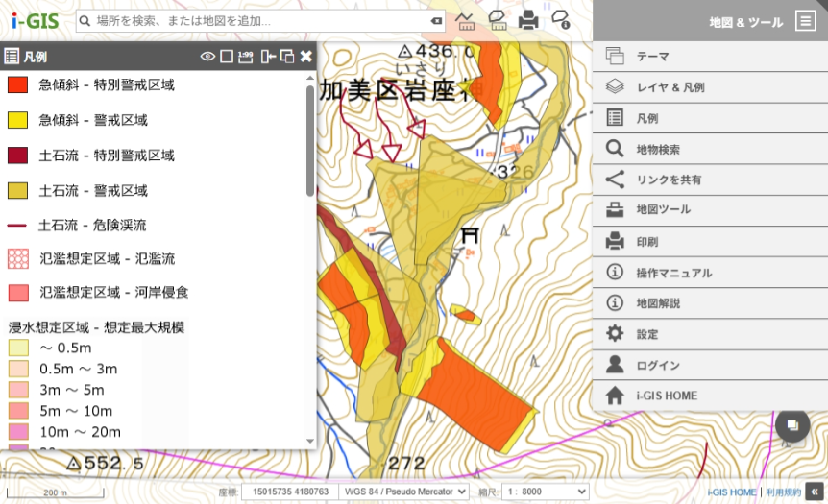Screen dimensions: 828x504
Task: Click the search magnifier icon in search bar
Action: click(x=85, y=21)
